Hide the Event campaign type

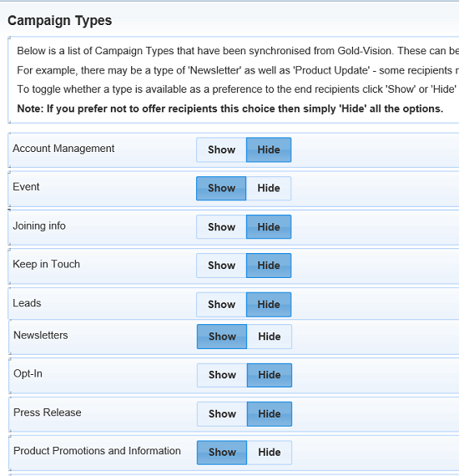269,188
